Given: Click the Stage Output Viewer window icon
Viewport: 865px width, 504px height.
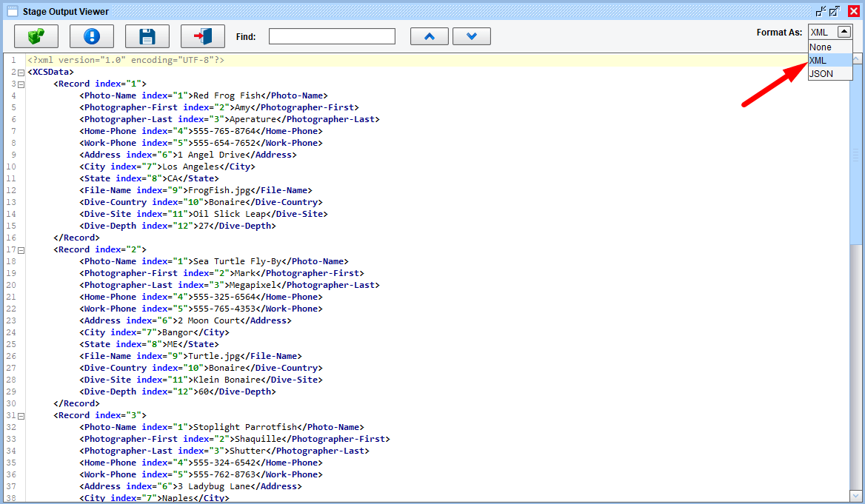Looking at the screenshot, I should click(12, 11).
